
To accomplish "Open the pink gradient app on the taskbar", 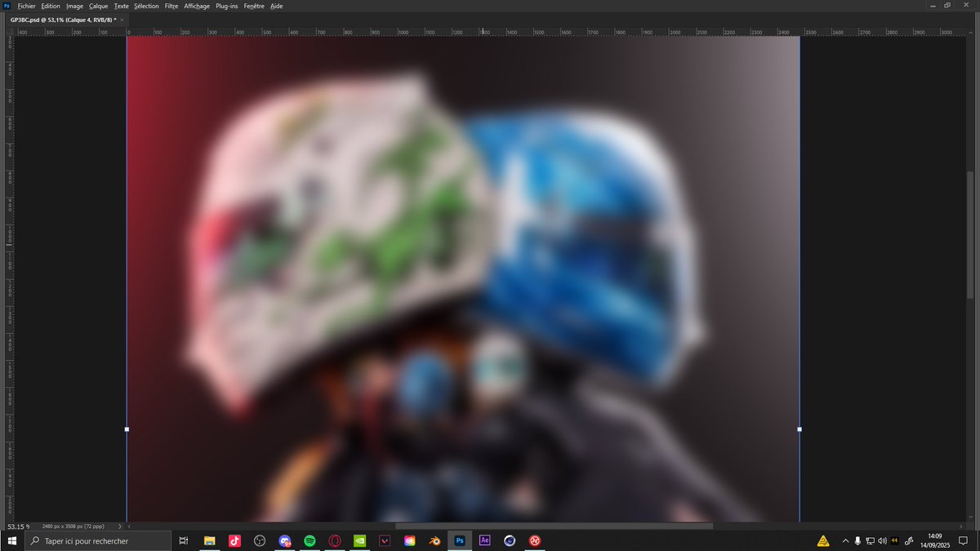I will (409, 540).
